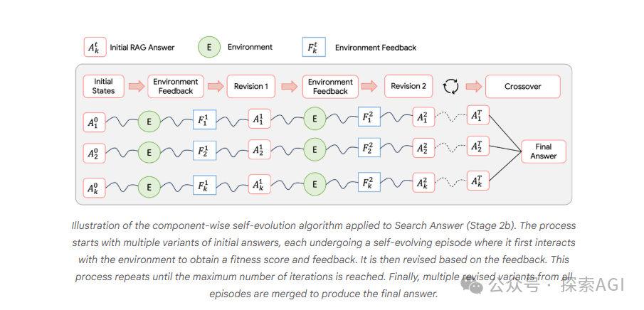This screenshot has height=310, width=644.
Task: Click the green Environment legend circle
Action: (208, 47)
